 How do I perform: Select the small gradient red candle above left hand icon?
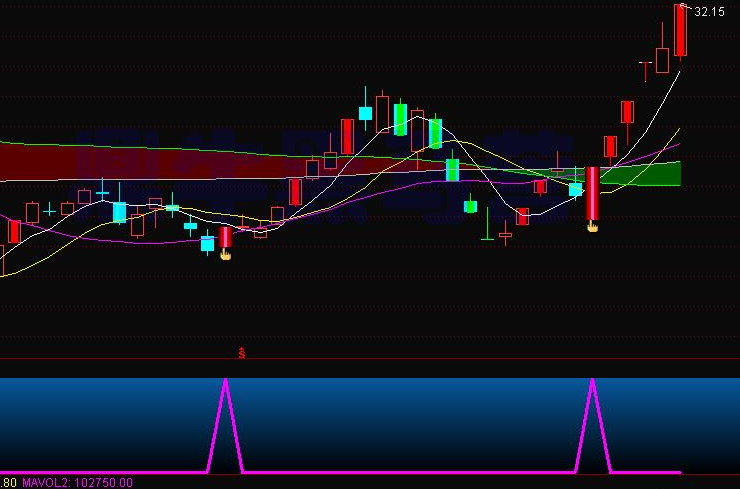(226, 237)
